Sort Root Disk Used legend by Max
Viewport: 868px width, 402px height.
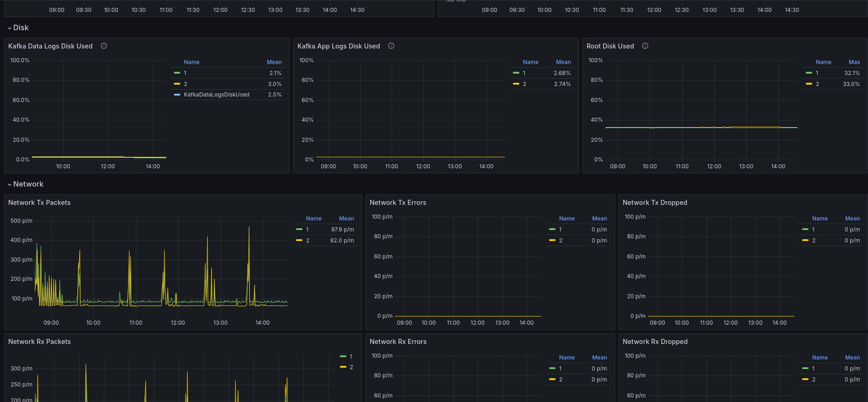point(854,62)
